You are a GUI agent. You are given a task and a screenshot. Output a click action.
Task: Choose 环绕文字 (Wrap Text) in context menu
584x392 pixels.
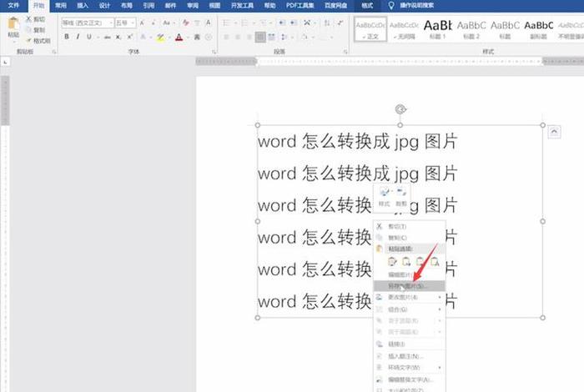(x=410, y=368)
